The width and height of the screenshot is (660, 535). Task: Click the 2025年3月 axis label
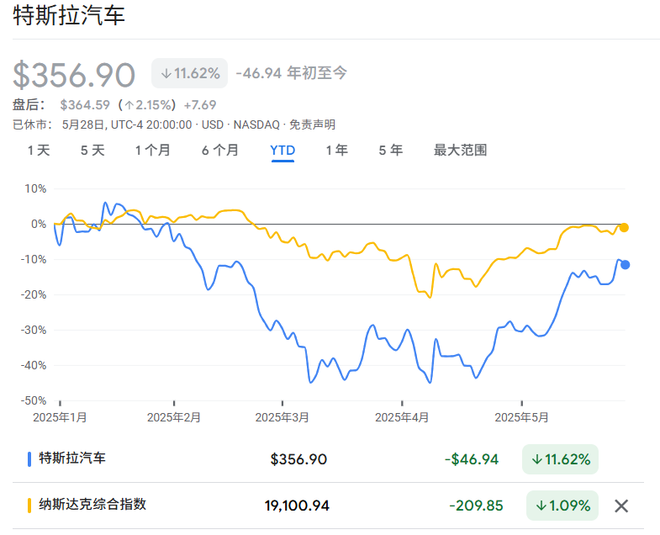tap(282, 418)
